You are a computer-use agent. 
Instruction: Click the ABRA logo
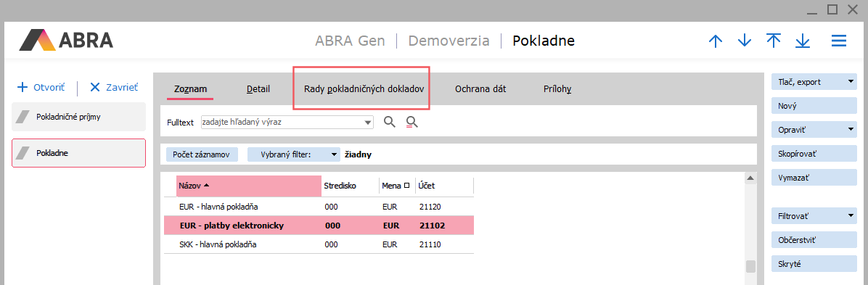(67, 41)
